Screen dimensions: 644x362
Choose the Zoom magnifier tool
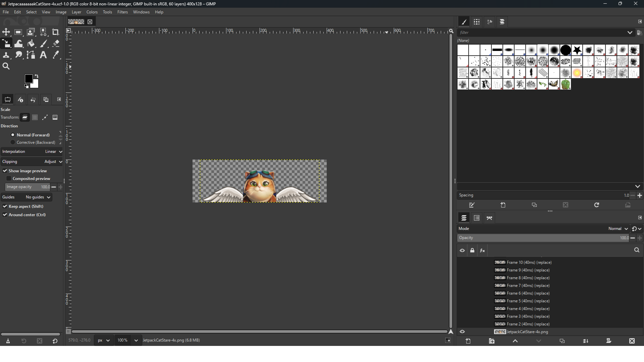coord(6,66)
